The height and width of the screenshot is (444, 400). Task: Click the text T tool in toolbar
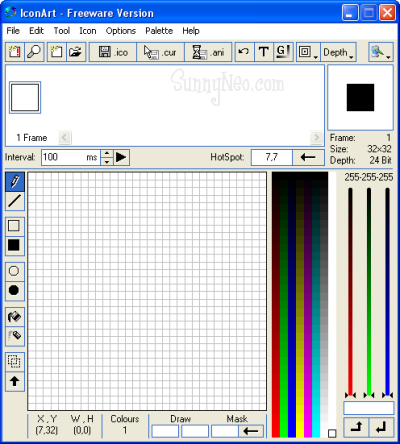pos(264,52)
